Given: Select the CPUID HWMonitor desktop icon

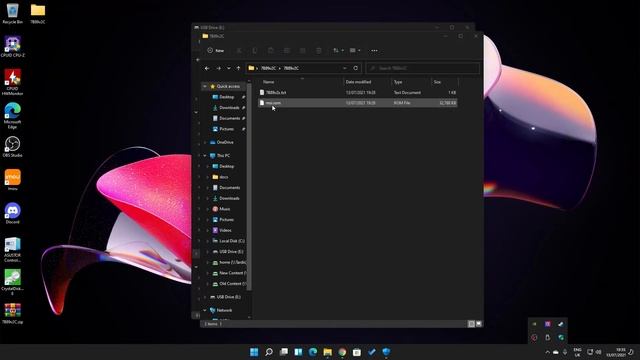Looking at the screenshot, I should [13, 82].
